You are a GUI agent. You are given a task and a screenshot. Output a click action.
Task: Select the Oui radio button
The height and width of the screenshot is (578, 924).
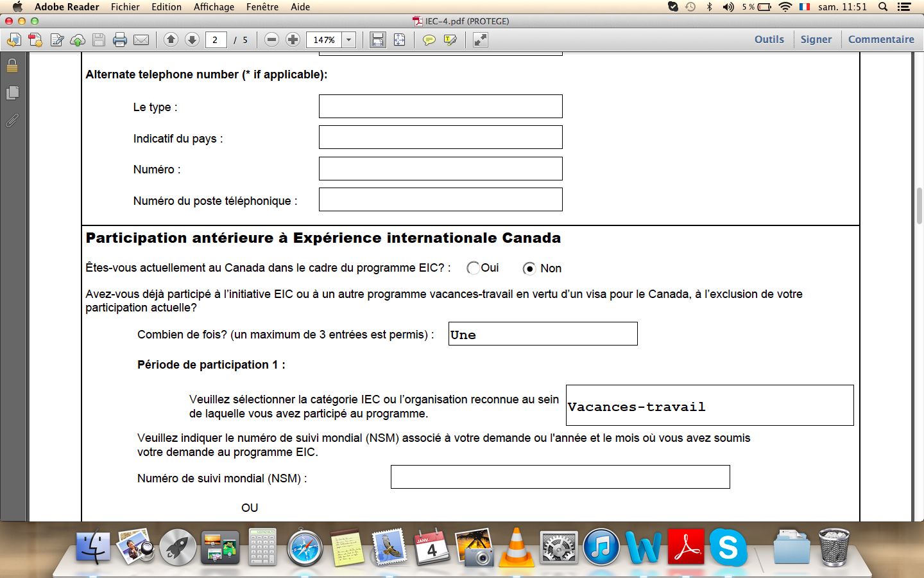coord(473,268)
